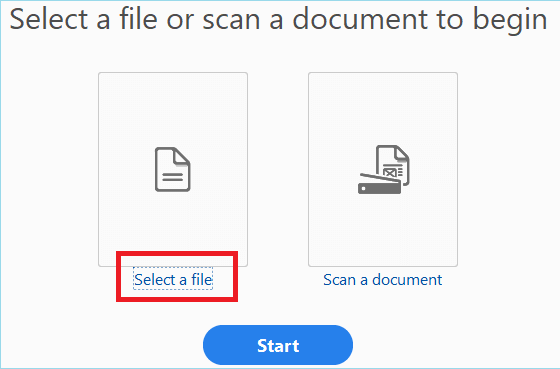Select the file card above 'Select a file'
The height and width of the screenshot is (369, 560).
[173, 169]
